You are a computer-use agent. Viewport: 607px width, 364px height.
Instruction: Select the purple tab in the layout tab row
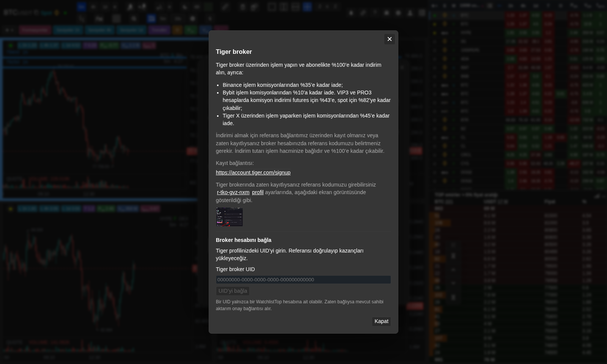(159, 30)
